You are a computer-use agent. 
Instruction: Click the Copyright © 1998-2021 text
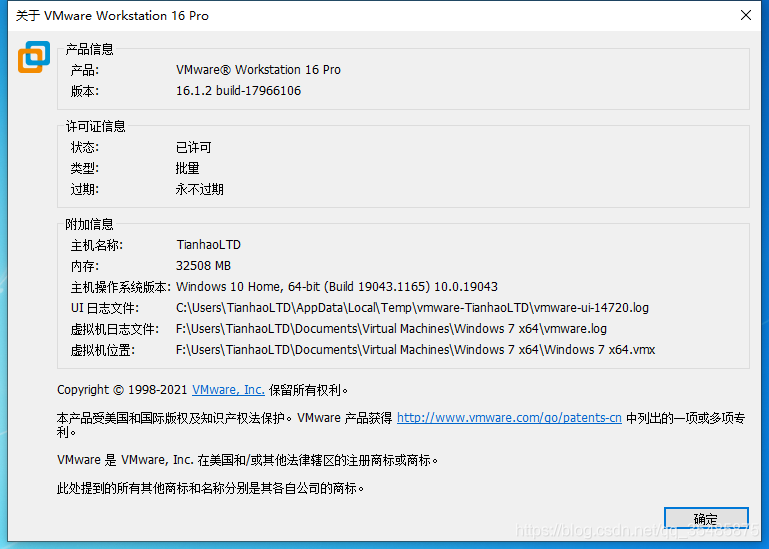122,390
